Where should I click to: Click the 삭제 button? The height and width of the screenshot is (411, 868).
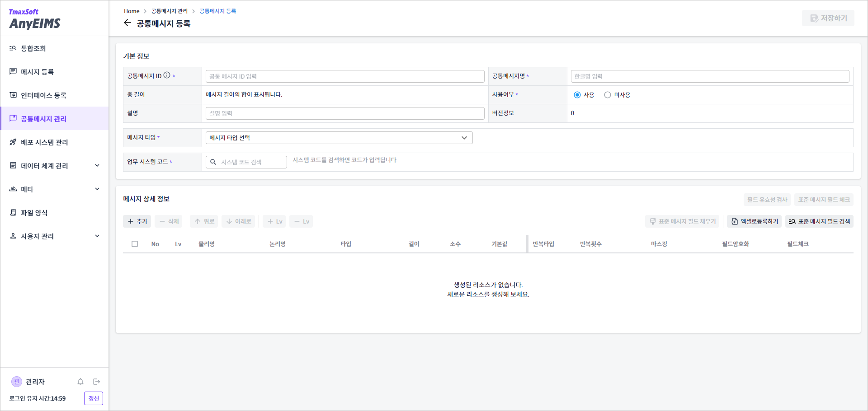coord(169,221)
